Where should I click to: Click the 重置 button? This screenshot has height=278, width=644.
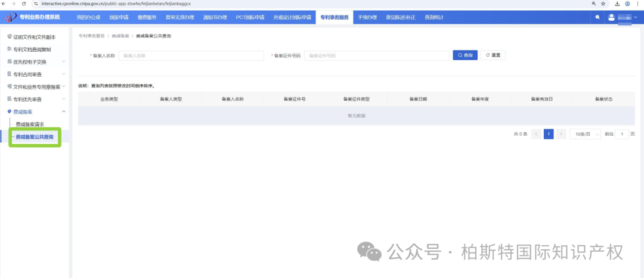tap(493, 55)
